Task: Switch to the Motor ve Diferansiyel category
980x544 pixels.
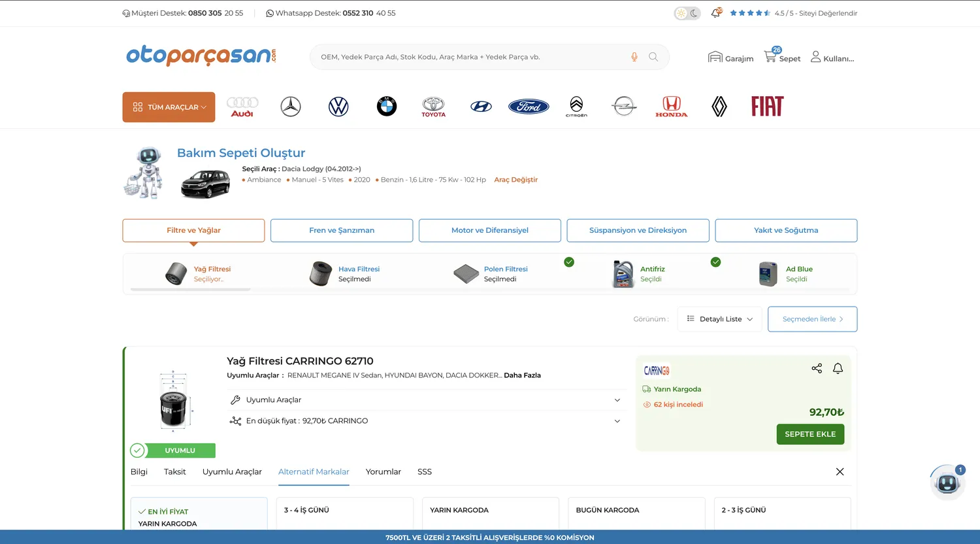Action: pos(490,230)
